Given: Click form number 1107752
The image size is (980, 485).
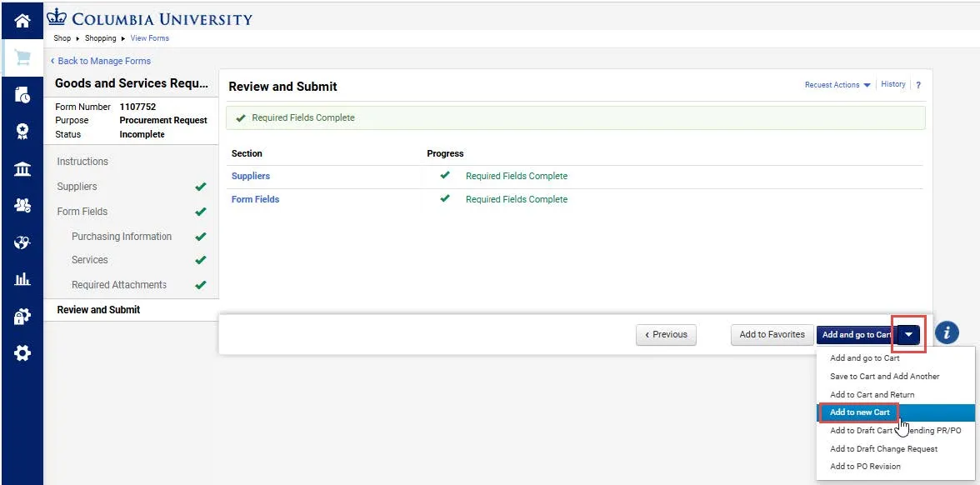Looking at the screenshot, I should coord(137,107).
